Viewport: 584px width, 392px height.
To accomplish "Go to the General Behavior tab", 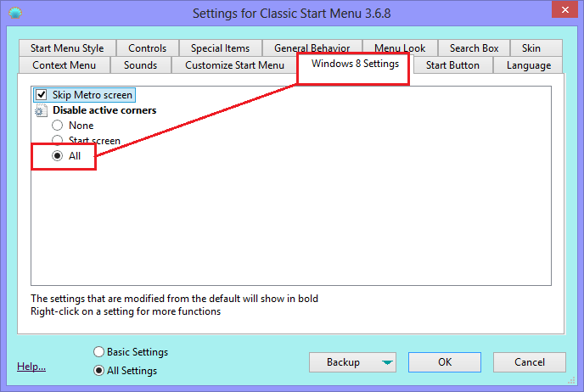I will pyautogui.click(x=312, y=47).
